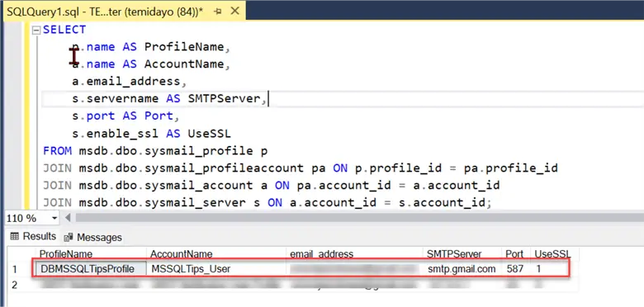Collapse the SELECT statement outline block
The height and width of the screenshot is (307, 644).
coord(36,30)
